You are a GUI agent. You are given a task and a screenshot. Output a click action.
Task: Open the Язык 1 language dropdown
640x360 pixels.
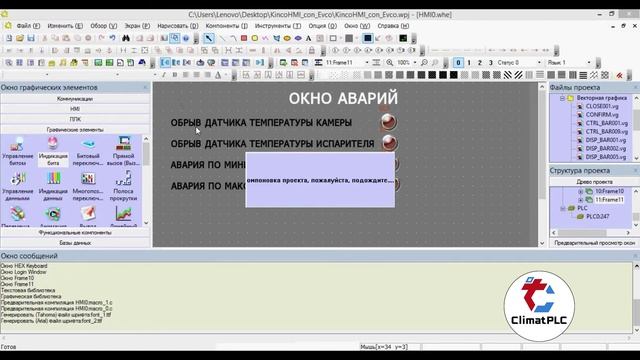pos(589,62)
